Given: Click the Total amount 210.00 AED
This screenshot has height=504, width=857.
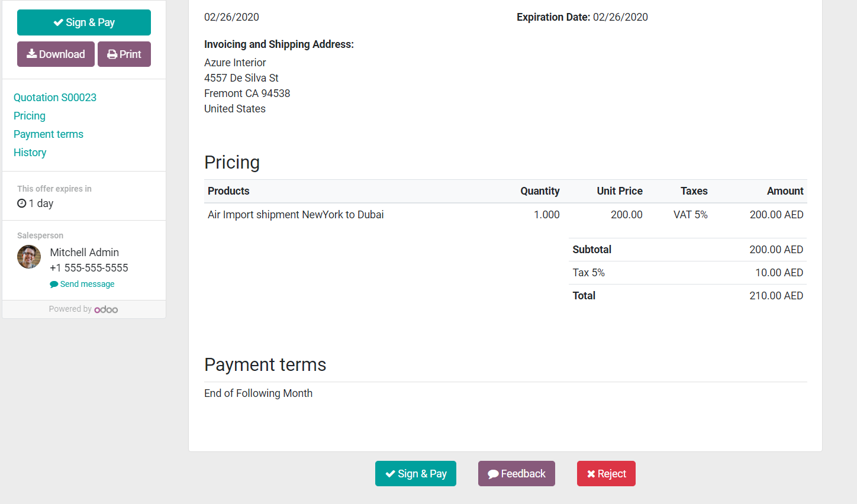Looking at the screenshot, I should click(x=776, y=296).
